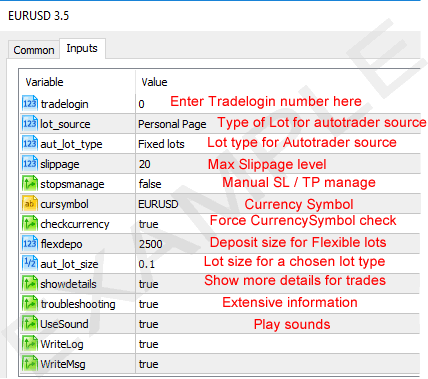Select the checkcurrency variable name
Image resolution: width=428 pixels, height=379 pixels.
[x=75, y=224]
